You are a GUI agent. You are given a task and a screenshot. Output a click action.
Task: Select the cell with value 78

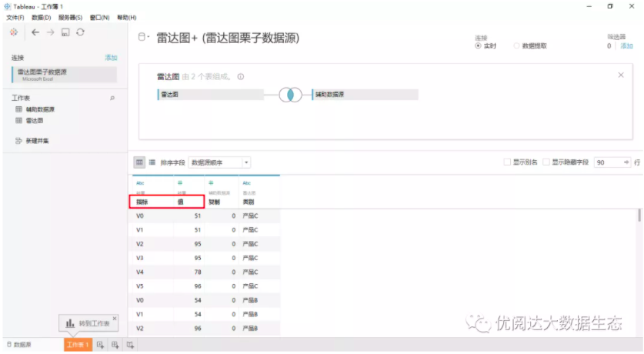(189, 272)
